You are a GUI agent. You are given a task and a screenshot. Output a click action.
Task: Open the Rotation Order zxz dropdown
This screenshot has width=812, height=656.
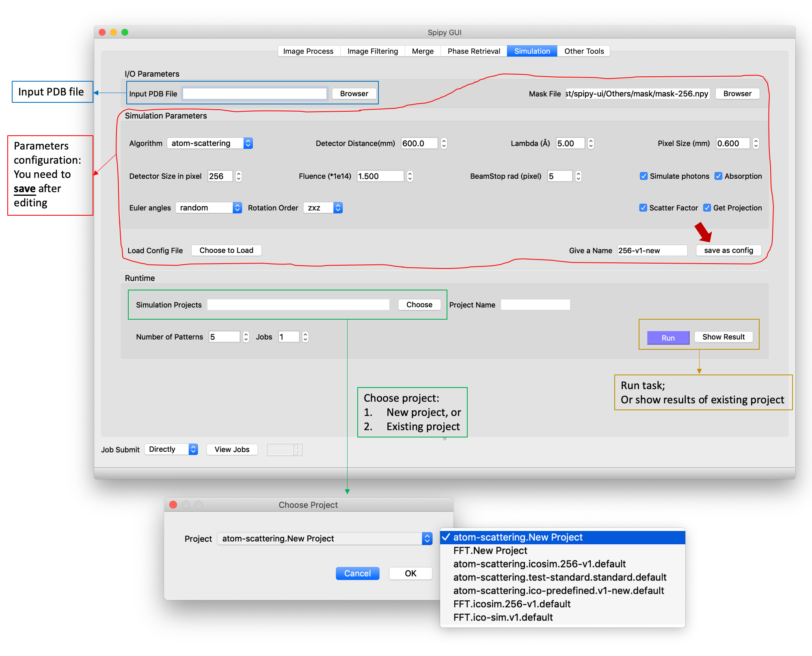click(x=323, y=208)
